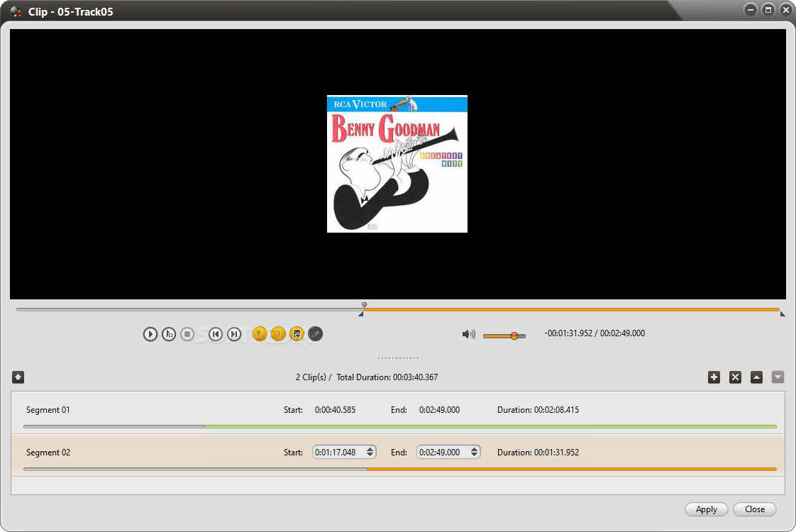Jump to the previous frame
This screenshot has height=532, width=796.
(216, 334)
